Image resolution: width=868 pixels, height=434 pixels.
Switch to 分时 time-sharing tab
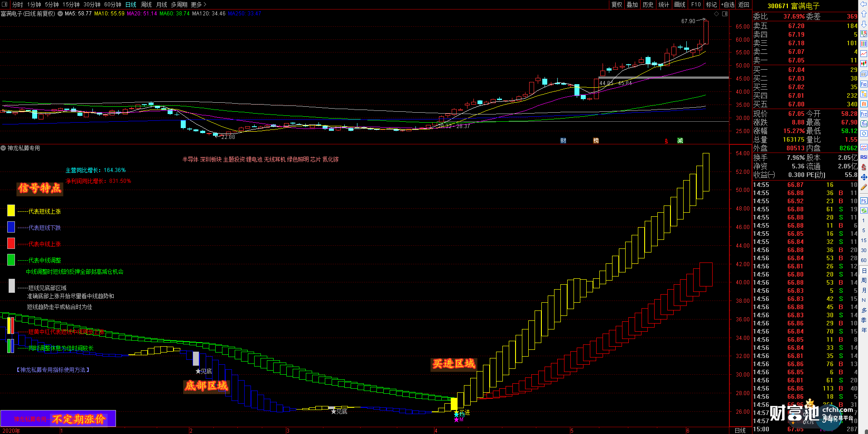[x=17, y=5]
